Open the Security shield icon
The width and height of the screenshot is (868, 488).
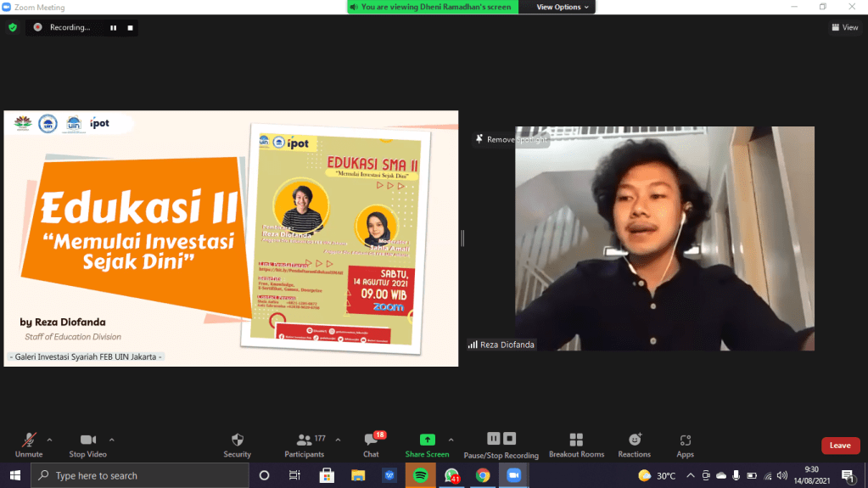coord(238,440)
